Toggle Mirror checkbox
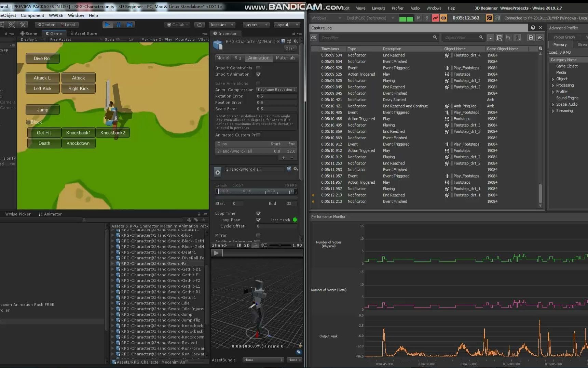The height and width of the screenshot is (368, 588). pos(258,235)
